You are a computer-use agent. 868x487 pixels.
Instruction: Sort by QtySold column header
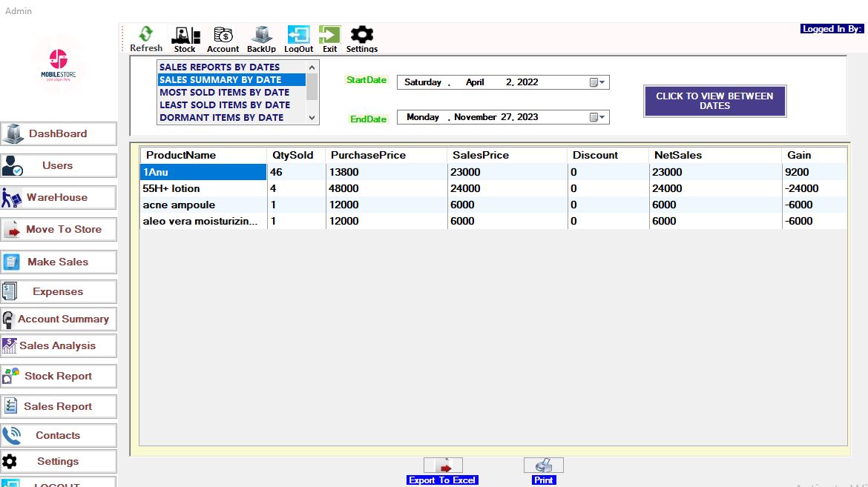click(297, 156)
